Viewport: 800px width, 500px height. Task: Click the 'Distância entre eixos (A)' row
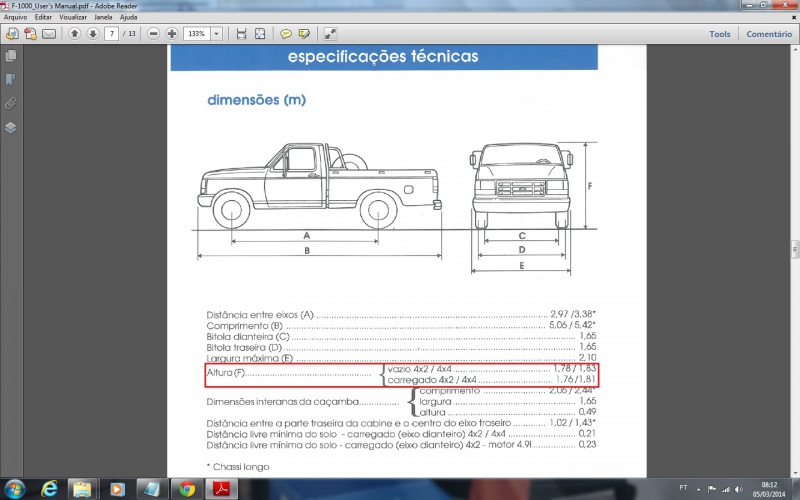coord(401,314)
